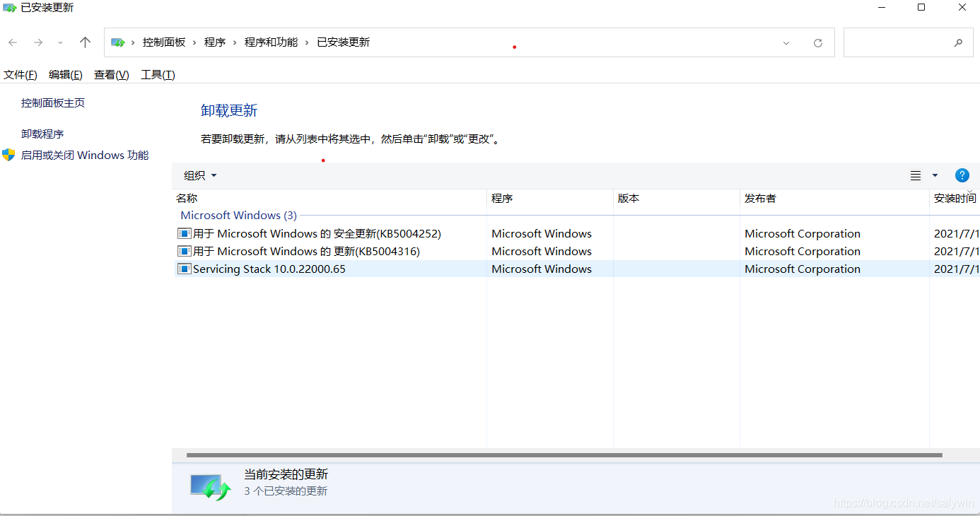
Task: Open recent locations dropdown arrow
Action: point(60,42)
